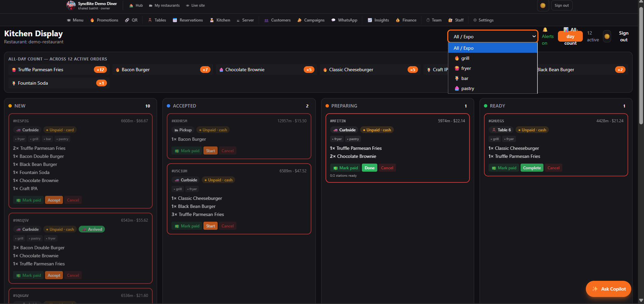Click Arrived badge on order #9N1Q5V
Image resolution: width=644 pixels, height=304 pixels.
pyautogui.click(x=92, y=229)
